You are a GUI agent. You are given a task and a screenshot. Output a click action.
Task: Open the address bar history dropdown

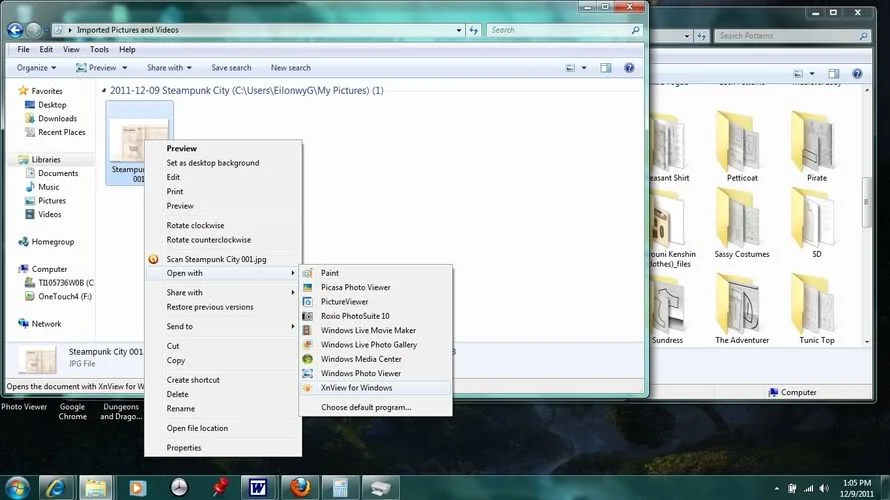(459, 30)
